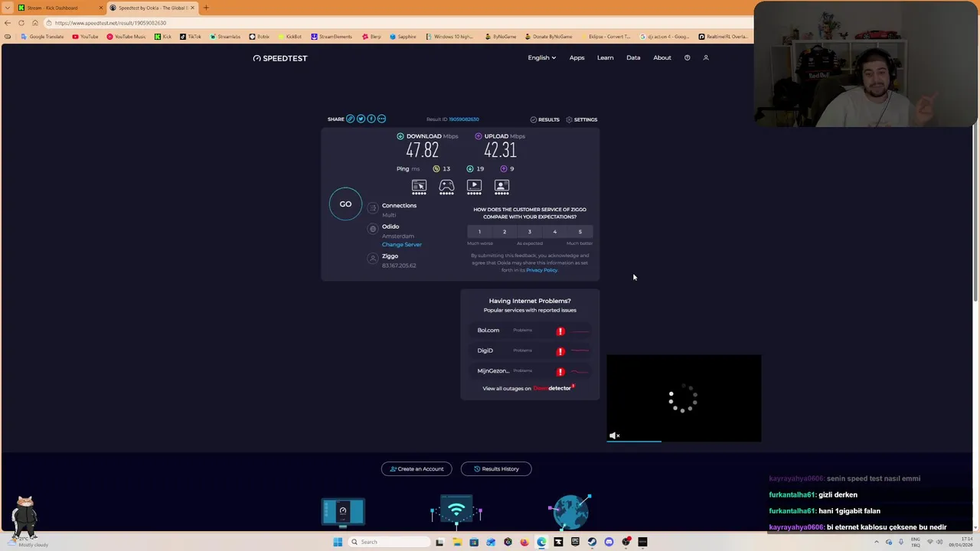Screen dimensions: 980x551
Task: Unmute the loading video ad
Action: pos(614,435)
